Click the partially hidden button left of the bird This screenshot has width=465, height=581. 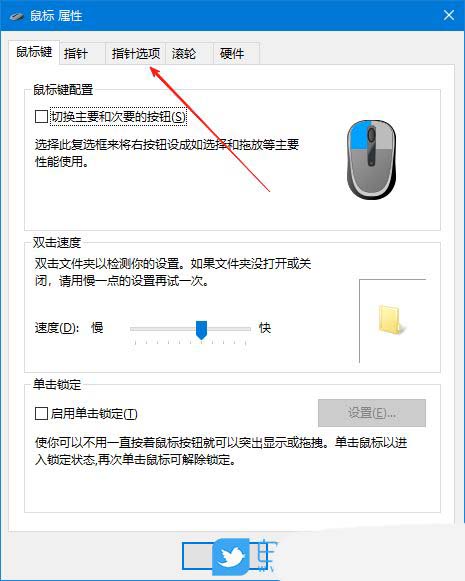[x=198, y=556]
